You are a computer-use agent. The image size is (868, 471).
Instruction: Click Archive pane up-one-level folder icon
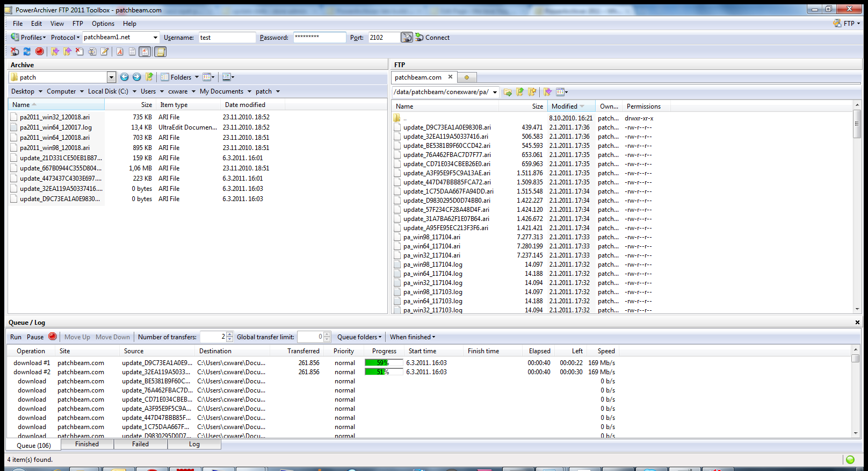[x=149, y=77]
